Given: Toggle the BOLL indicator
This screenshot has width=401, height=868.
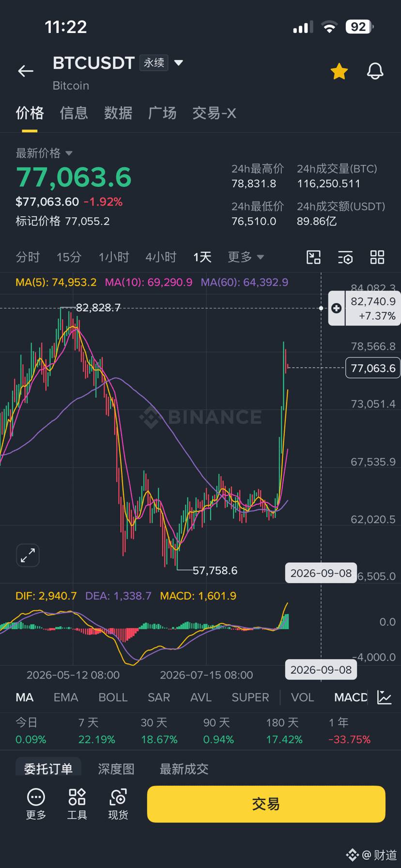Looking at the screenshot, I should 113,697.
